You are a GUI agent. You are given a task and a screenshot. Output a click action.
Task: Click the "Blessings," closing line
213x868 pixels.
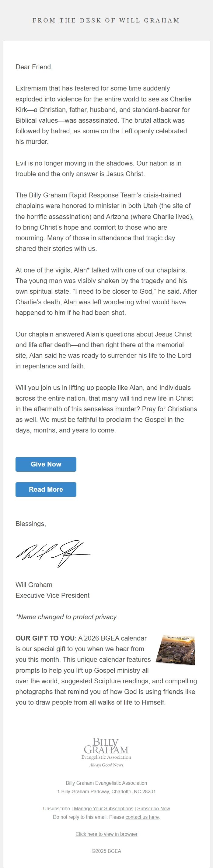[31, 524]
